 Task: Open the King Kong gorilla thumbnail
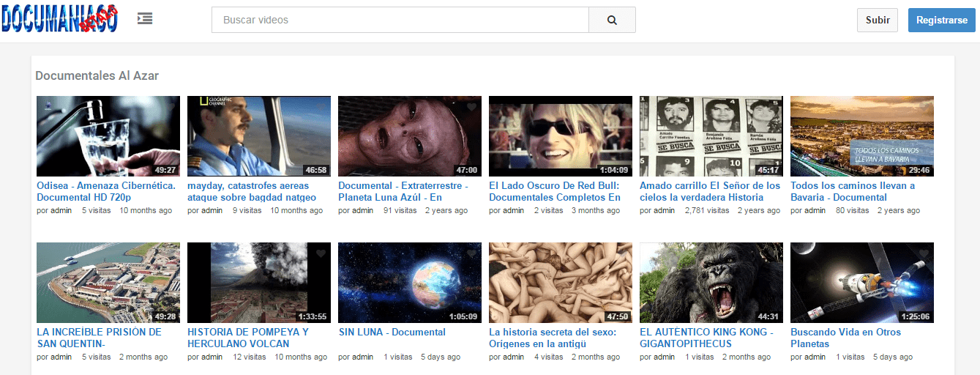coord(711,283)
